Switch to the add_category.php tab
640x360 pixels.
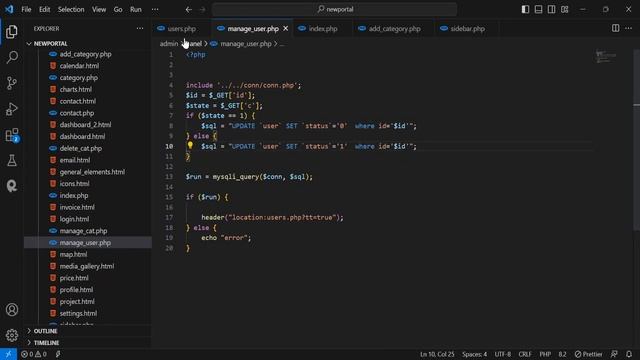click(394, 29)
